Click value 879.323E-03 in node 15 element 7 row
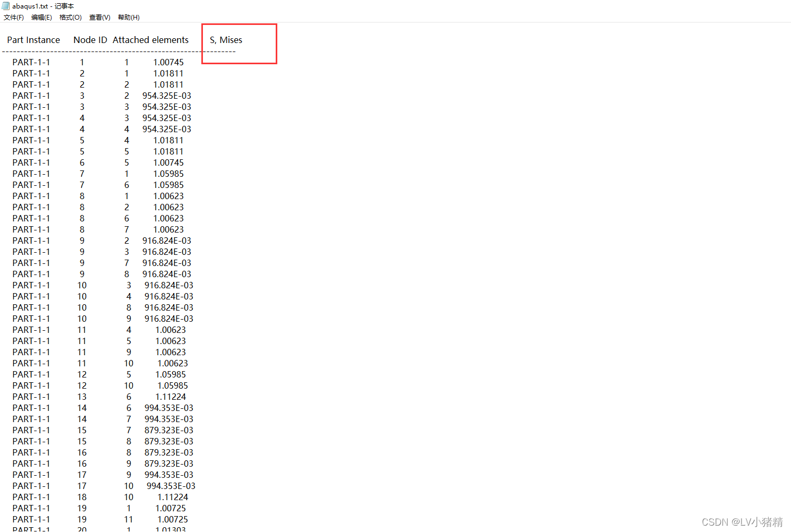 [x=169, y=430]
